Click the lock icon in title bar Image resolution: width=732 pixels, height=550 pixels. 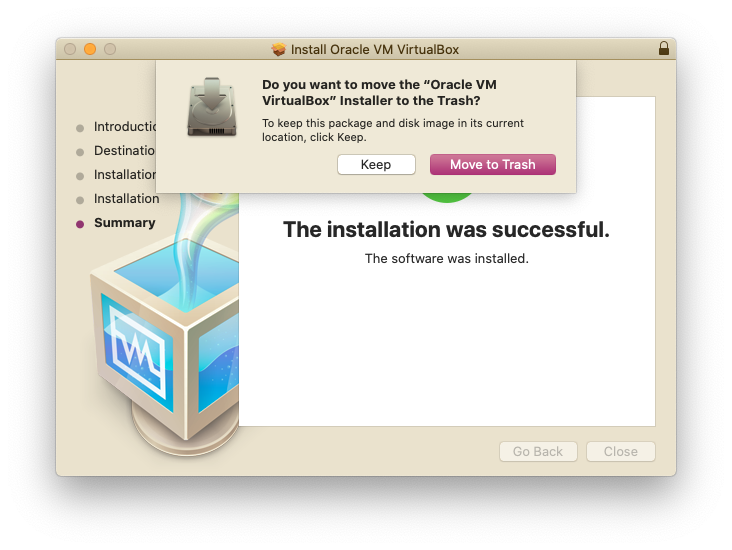coord(664,48)
